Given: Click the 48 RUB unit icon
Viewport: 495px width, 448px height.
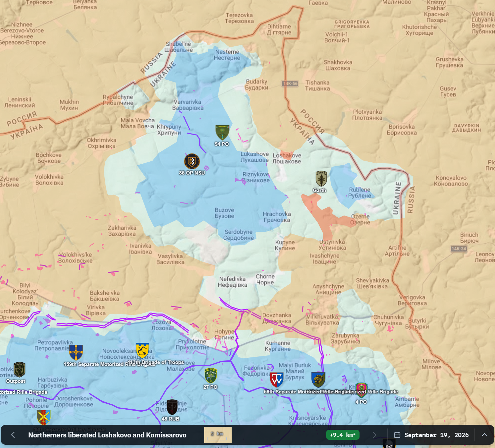Looking at the screenshot, I should pyautogui.click(x=172, y=407).
